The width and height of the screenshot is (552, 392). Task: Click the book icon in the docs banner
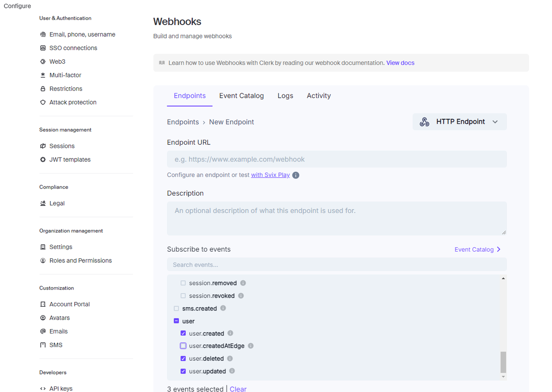162,63
